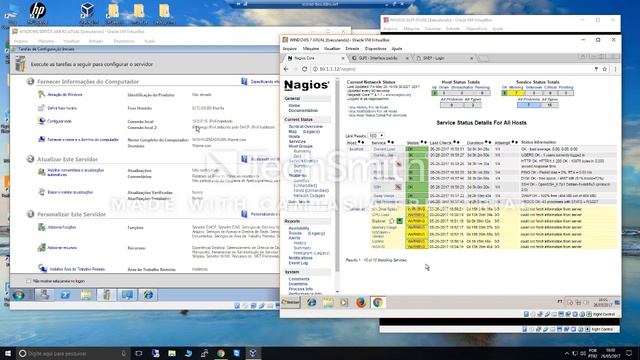The width and height of the screenshot is (640, 360).
Task: Open Internet Explorer in Server 2008 VM taskbar
Action: 148,295
